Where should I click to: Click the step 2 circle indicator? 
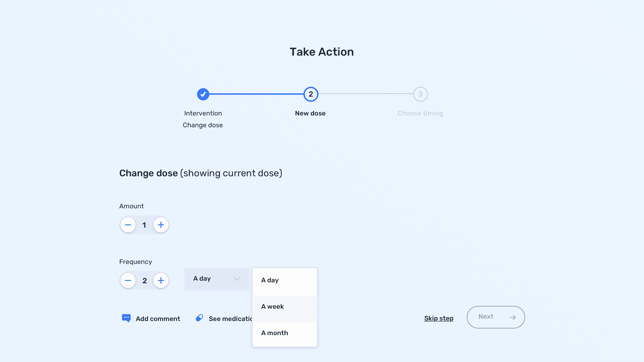click(x=310, y=94)
